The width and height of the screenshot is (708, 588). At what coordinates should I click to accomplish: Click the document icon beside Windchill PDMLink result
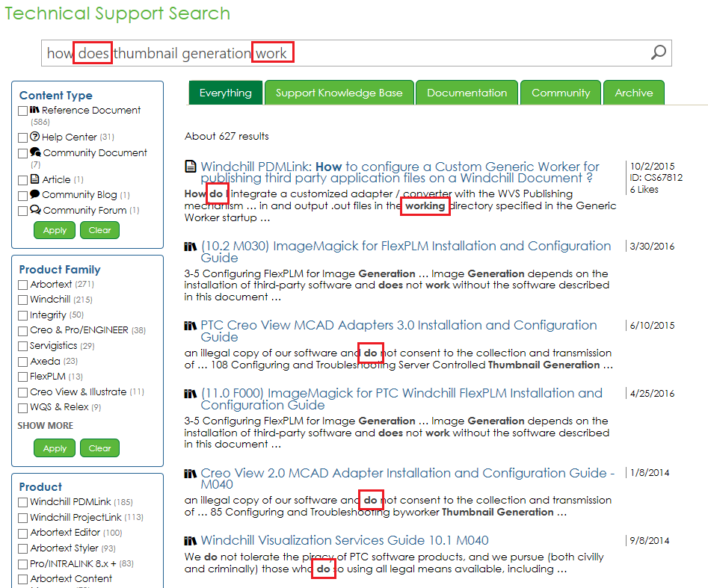191,167
